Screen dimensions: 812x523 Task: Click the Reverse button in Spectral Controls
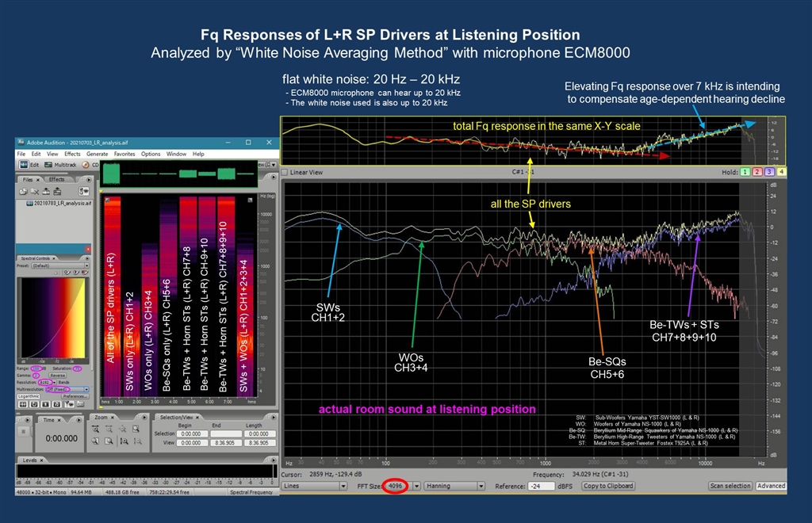tap(57, 375)
